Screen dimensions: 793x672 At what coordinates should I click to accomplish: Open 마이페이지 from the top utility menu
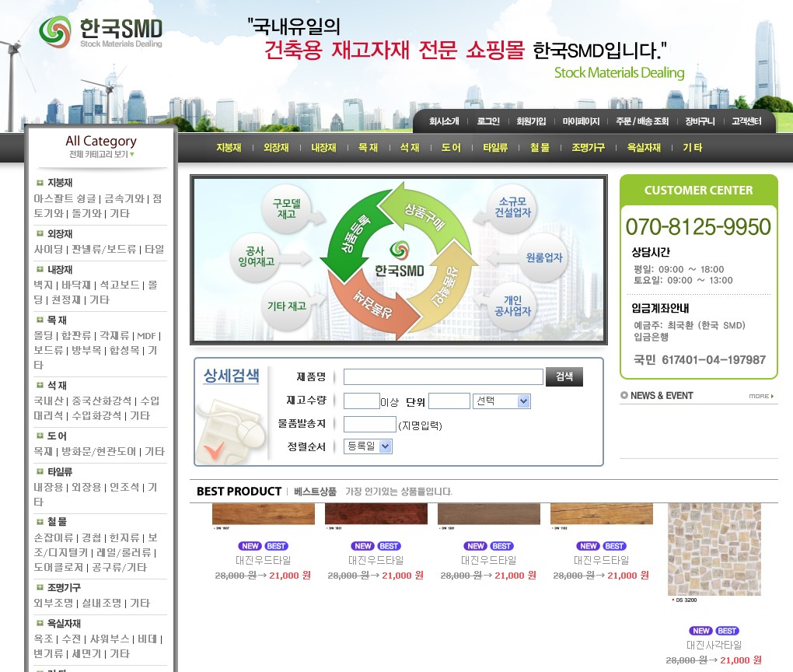[x=581, y=121]
